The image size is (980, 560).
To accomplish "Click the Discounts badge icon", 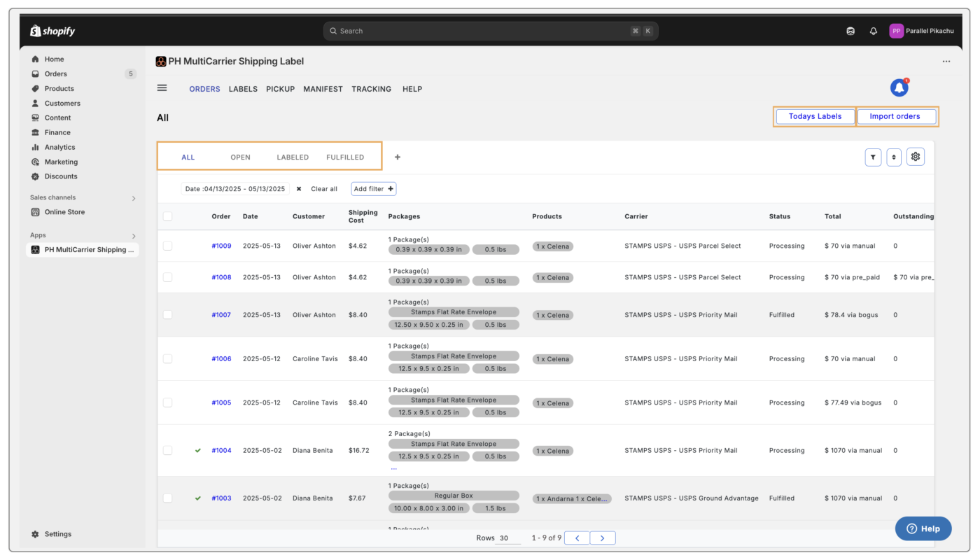I will [36, 177].
